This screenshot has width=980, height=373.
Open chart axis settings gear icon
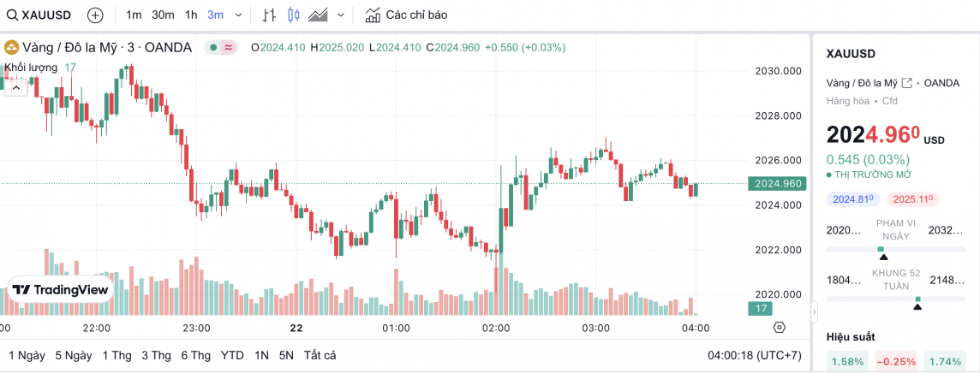click(779, 327)
